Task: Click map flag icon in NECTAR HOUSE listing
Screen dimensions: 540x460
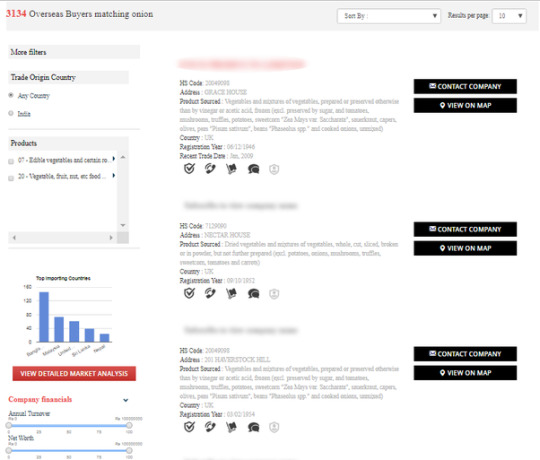Action: pos(231,293)
